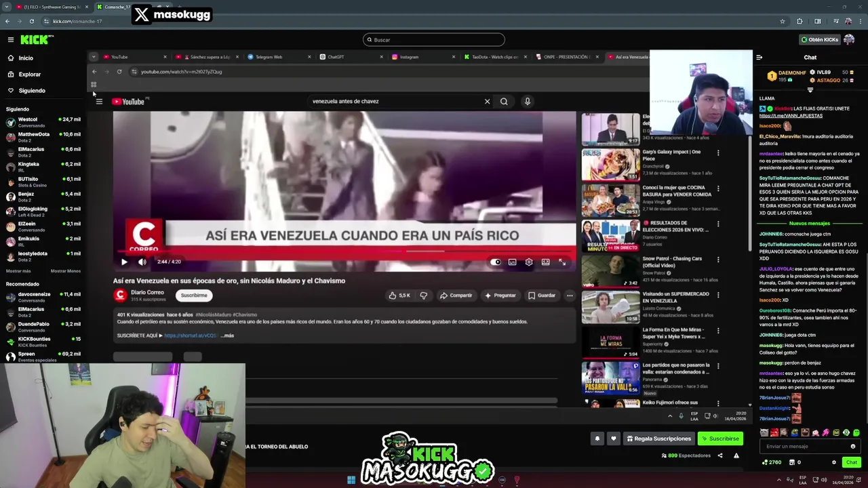Focus the Kick Buscar search field
868x488 pixels.
point(434,40)
